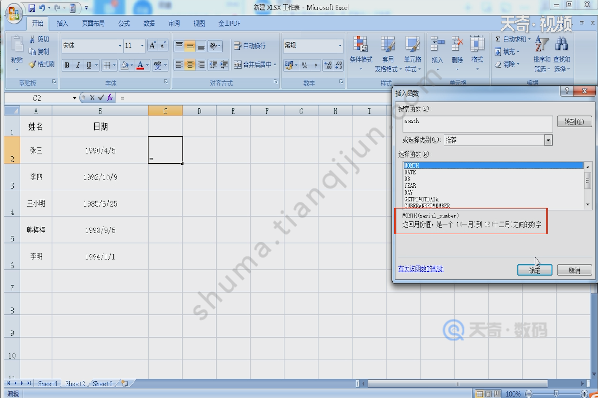598x398 pixels.
Task: Change the text orientation
Action: coord(214,46)
